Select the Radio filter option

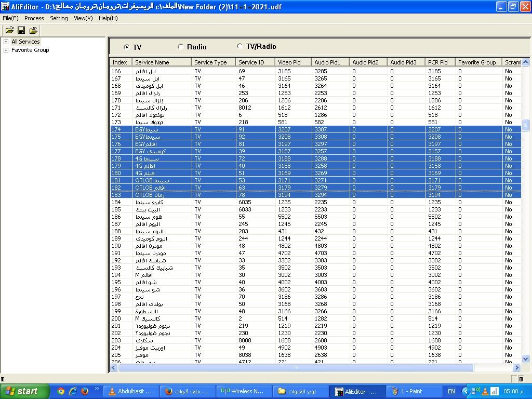click(x=181, y=47)
